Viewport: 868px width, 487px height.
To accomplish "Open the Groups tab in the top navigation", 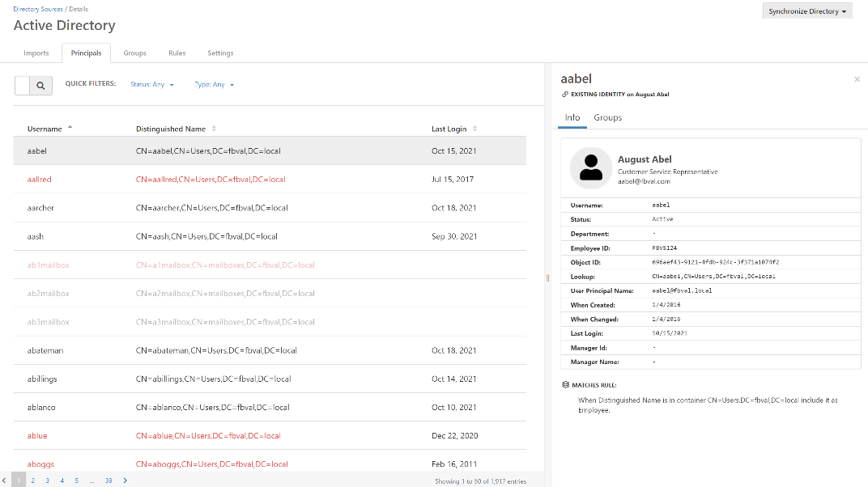I will point(135,53).
